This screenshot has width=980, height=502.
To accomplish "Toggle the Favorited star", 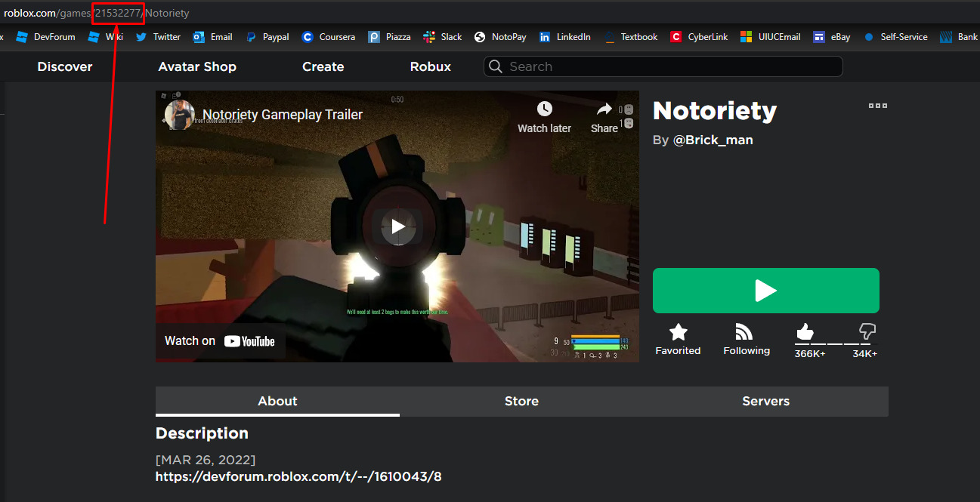I will [x=678, y=339].
